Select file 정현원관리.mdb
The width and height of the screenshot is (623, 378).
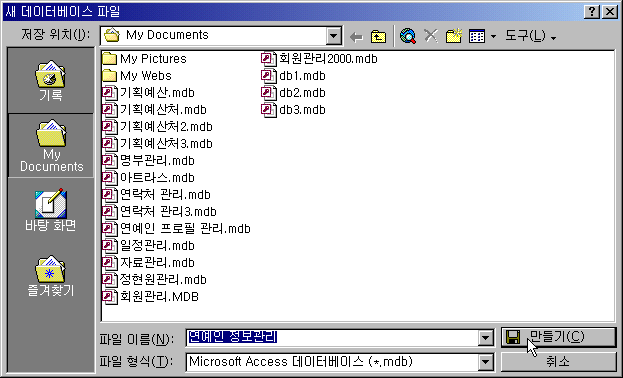(155, 280)
